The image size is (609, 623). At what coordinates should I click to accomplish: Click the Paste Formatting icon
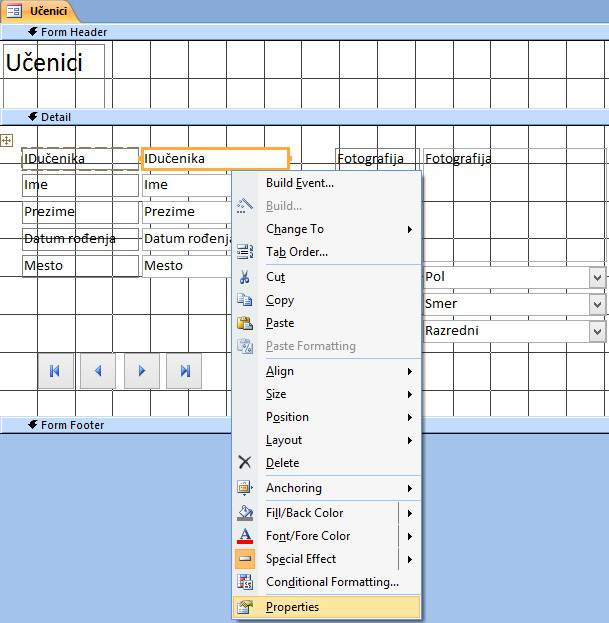click(x=245, y=346)
